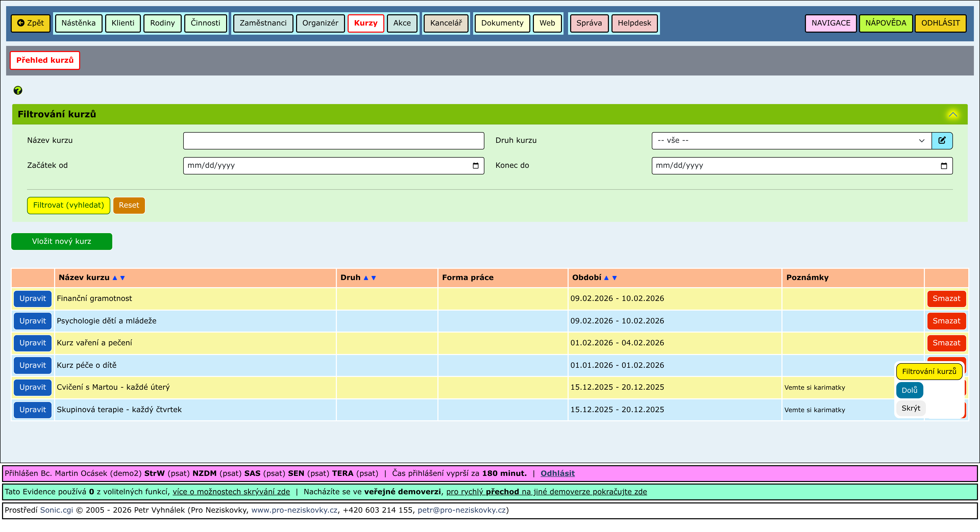Click the green help question mark icon
Image resolution: width=980 pixels, height=532 pixels.
point(18,90)
